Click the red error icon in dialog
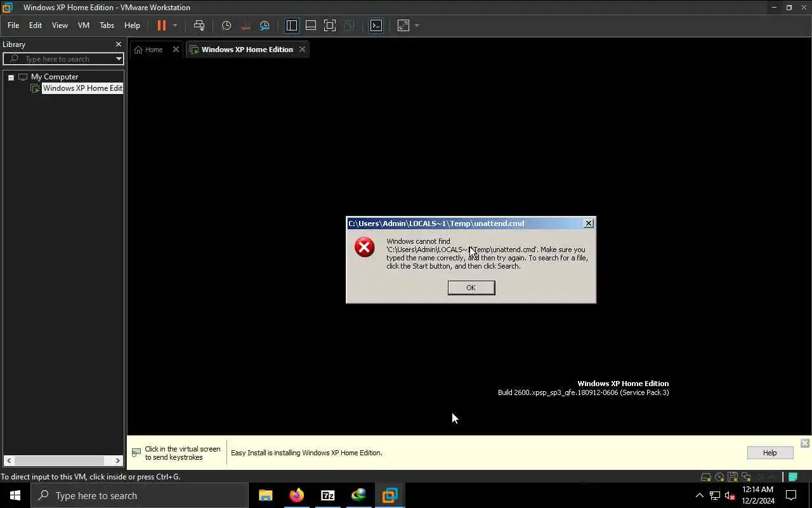The height and width of the screenshot is (508, 812). pos(365,247)
